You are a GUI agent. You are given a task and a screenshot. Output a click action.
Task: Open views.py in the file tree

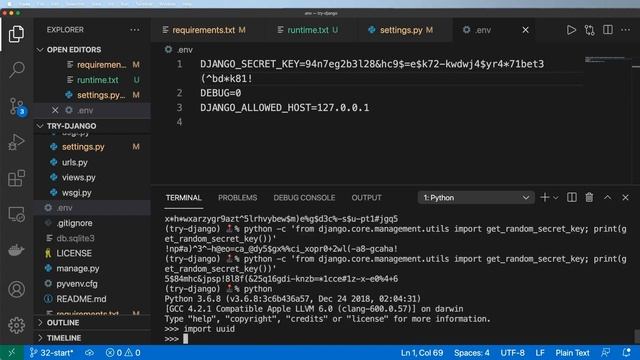tap(78, 178)
